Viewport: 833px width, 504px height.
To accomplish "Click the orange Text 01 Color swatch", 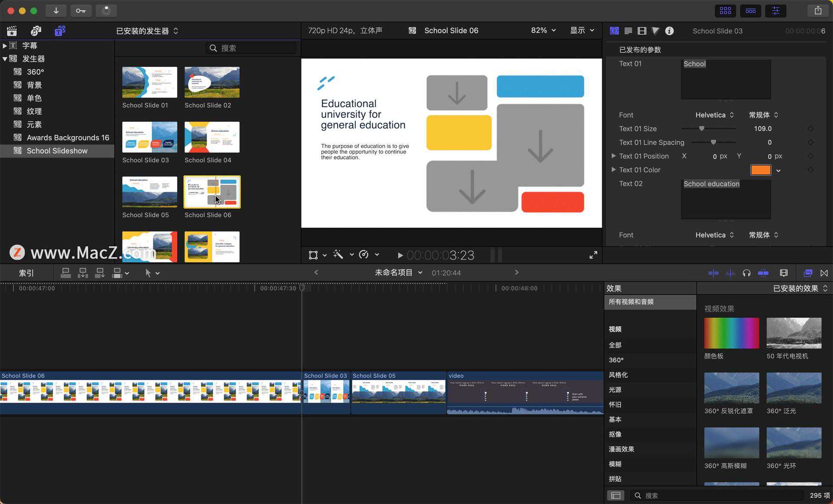I will 761,170.
